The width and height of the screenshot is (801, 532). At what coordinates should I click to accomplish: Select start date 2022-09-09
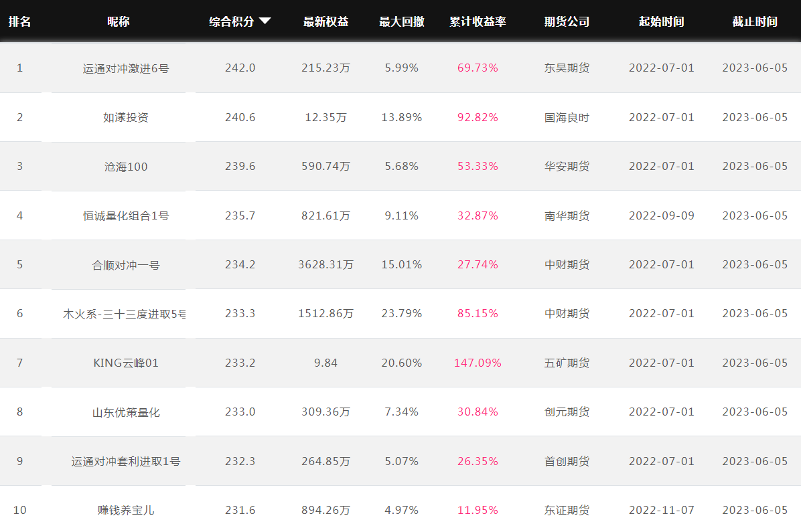[x=662, y=215]
